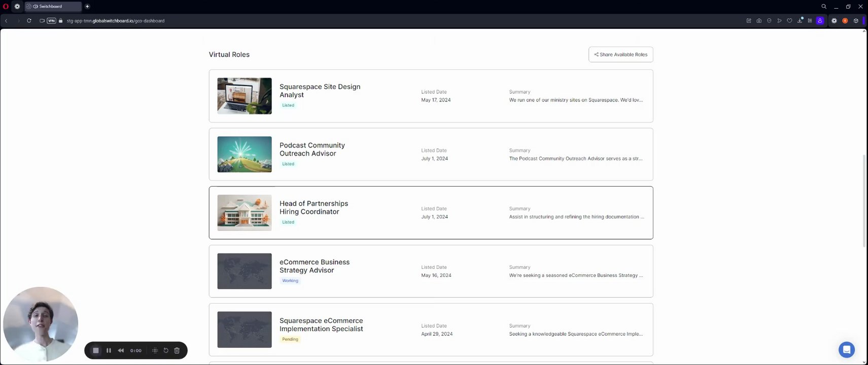868x365 pixels.
Task: Take a snapshot with the camera toolbar icon
Action: [759, 21]
